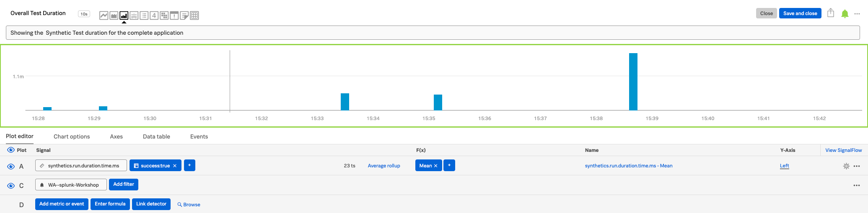
Task: Switch to the Chart options tab
Action: (72, 136)
